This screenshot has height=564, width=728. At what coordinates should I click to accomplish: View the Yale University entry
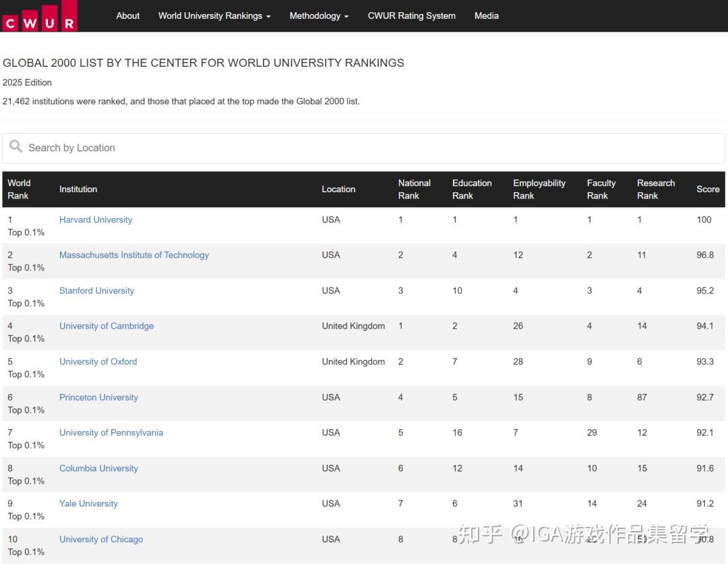pos(88,503)
